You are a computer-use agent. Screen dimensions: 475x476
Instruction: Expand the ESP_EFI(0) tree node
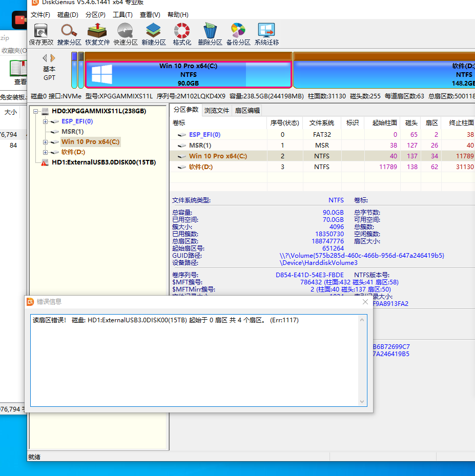point(45,121)
